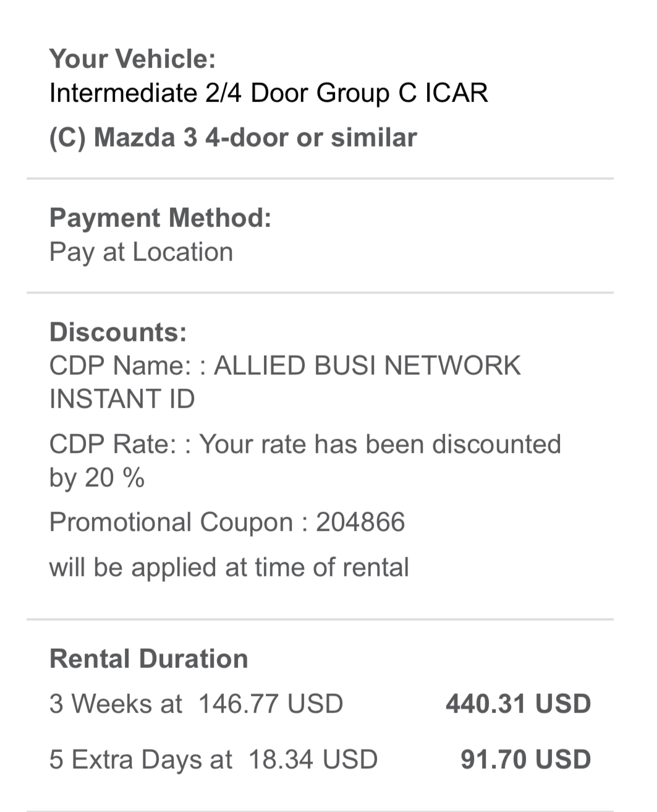Click the 'Your Vehicle:' heading
The image size is (657, 812).
[x=132, y=59]
